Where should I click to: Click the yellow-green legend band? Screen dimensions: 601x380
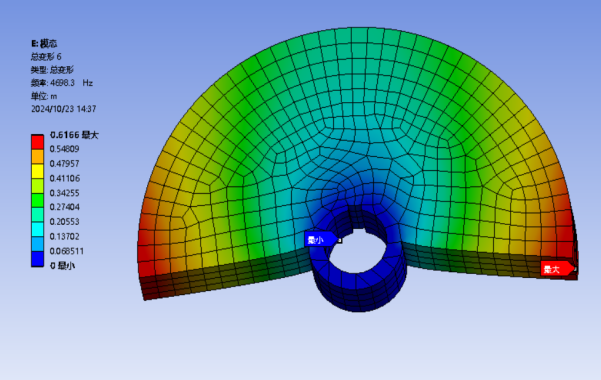coord(38,186)
